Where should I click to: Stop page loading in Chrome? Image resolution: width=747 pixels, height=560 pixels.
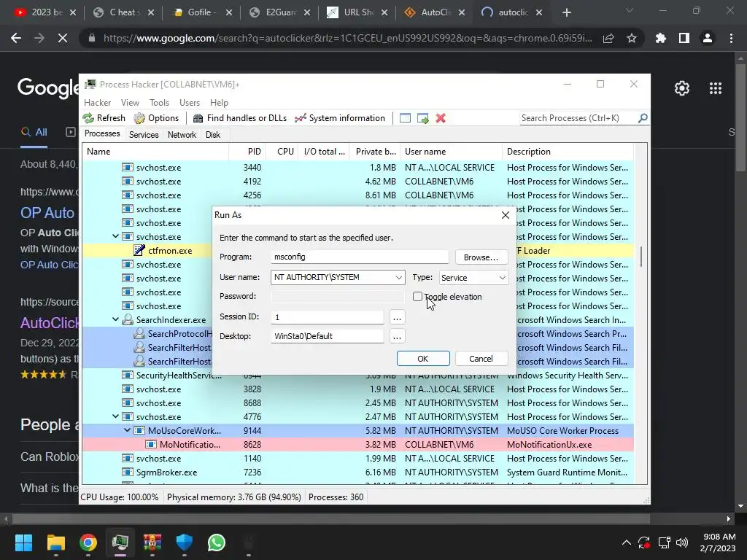coord(63,38)
